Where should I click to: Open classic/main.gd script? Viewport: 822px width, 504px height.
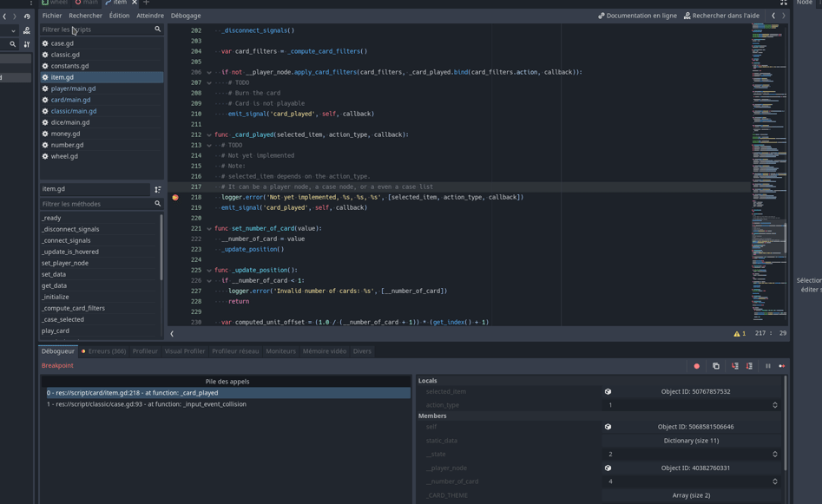pyautogui.click(x=102, y=111)
